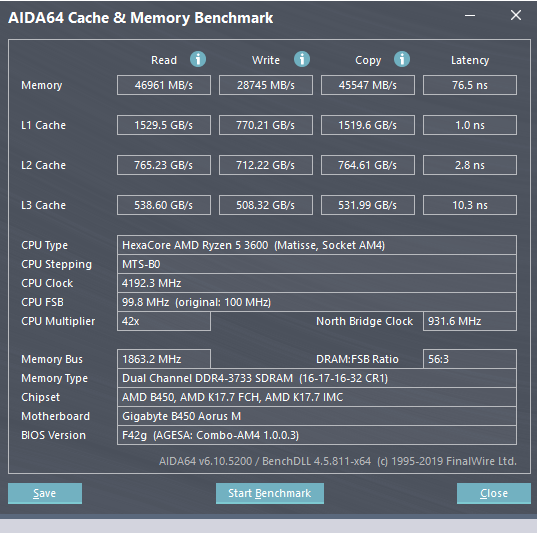Click CPU Clock value 4192.3 MHz
537x533 pixels.
pyautogui.click(x=317, y=283)
